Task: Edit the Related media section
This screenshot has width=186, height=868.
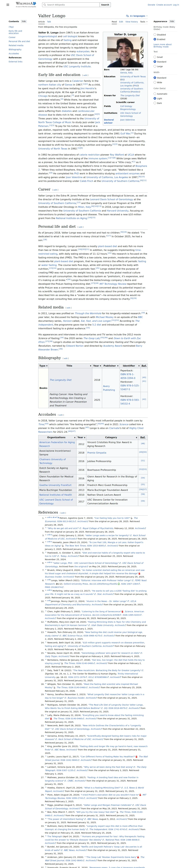Action: [x=69, y=308]
